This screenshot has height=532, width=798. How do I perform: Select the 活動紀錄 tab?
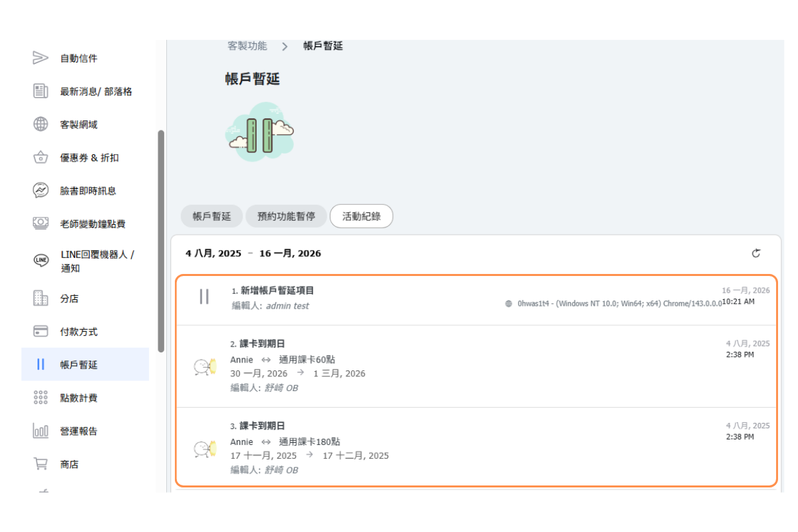point(361,216)
